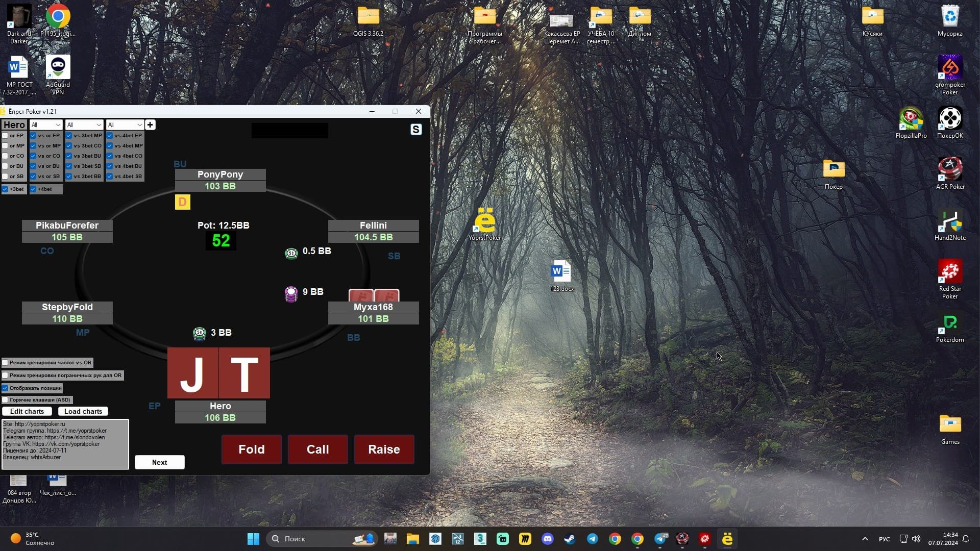Click the Myxa168 player name
Viewport: 980px width, 551px height.
click(x=373, y=307)
